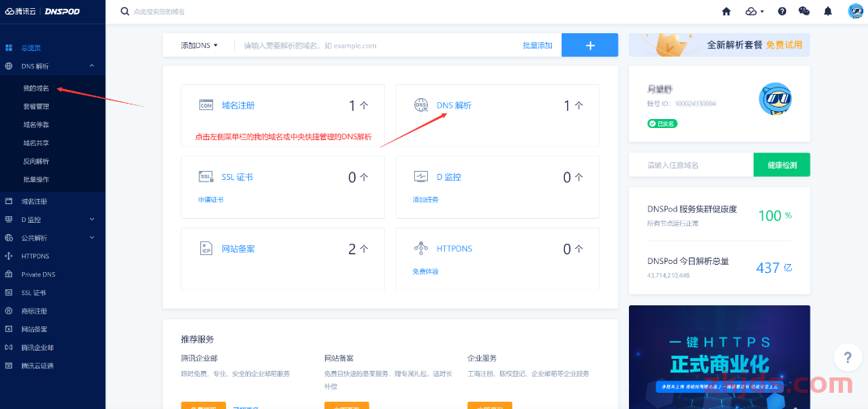Click the 网站备案 sidebar icon
The width and height of the screenshot is (868, 409).
click(8, 330)
